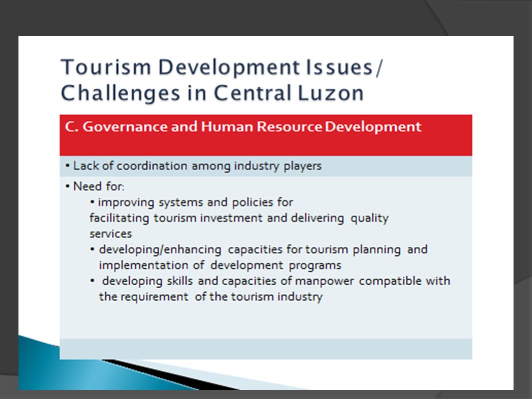Select 'developing skills and capacities of manpower' line
532x399 pixels.
point(276,281)
